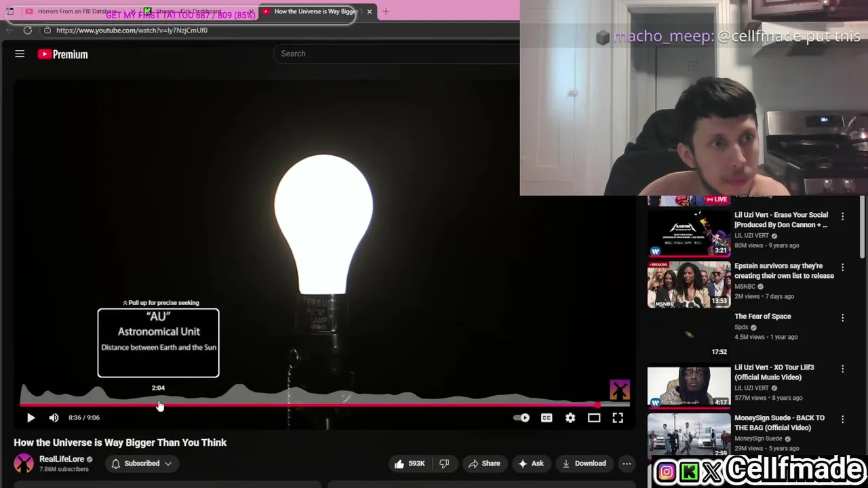Click the MoneySign Suede channel name
Image resolution: width=868 pixels, height=488 pixels.
[758, 439]
